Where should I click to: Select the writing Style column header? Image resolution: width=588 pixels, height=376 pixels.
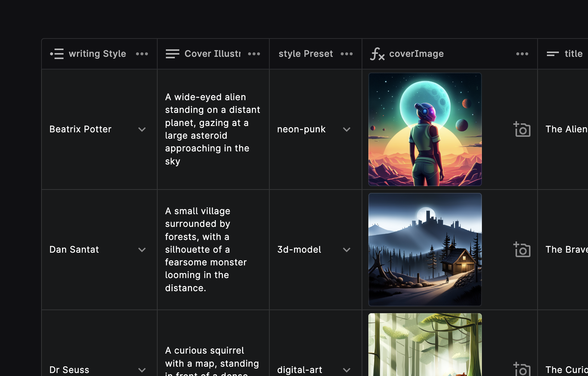97,54
